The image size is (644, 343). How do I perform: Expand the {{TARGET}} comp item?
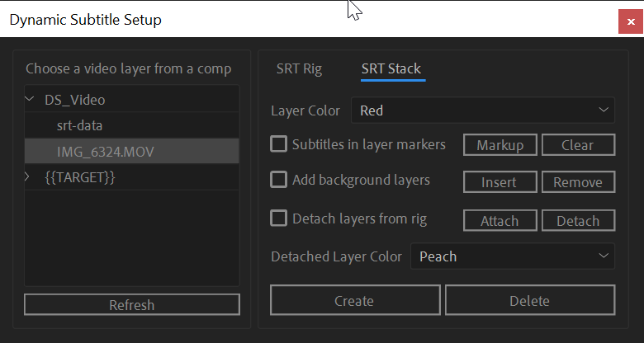(x=27, y=176)
